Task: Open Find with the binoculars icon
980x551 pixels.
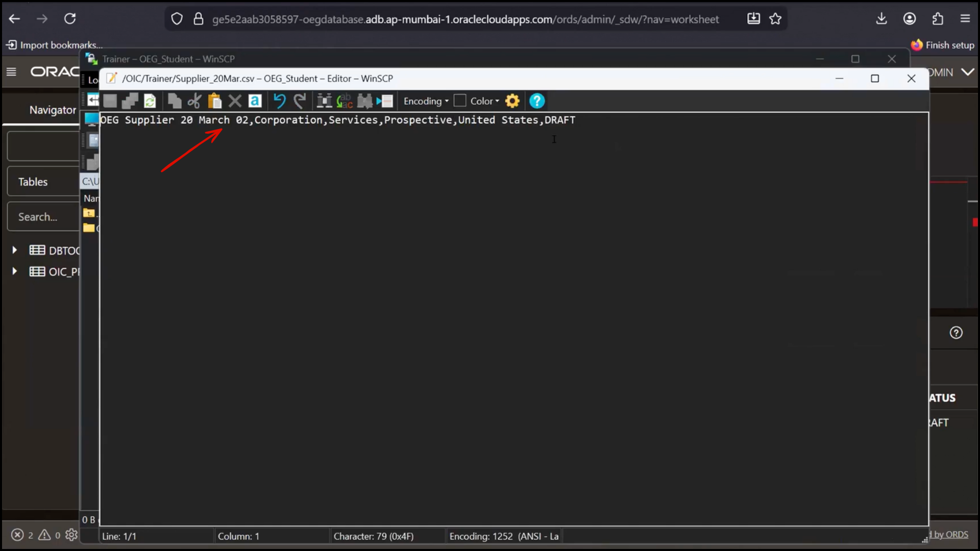Action: (x=324, y=101)
